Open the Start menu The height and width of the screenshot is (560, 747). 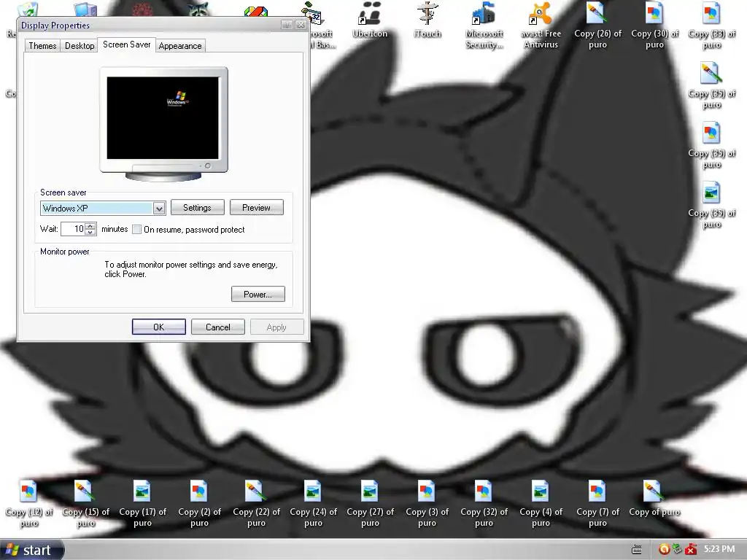click(x=32, y=550)
